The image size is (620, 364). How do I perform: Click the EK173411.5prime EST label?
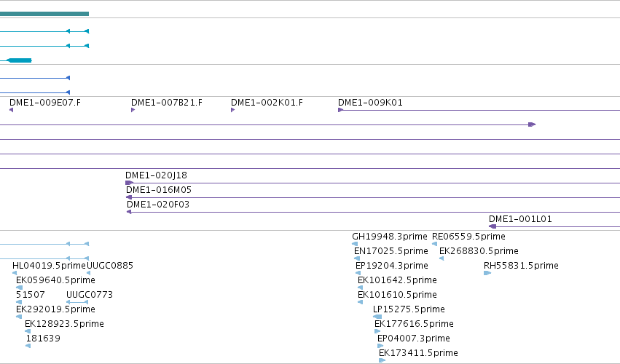click(x=418, y=353)
